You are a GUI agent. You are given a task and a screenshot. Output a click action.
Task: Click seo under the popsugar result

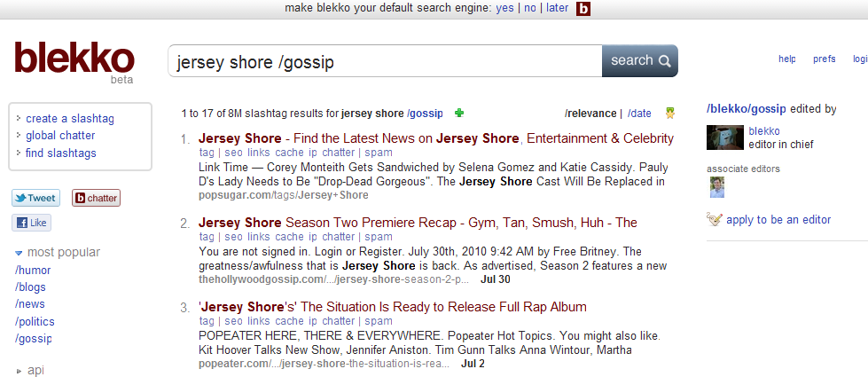[233, 153]
